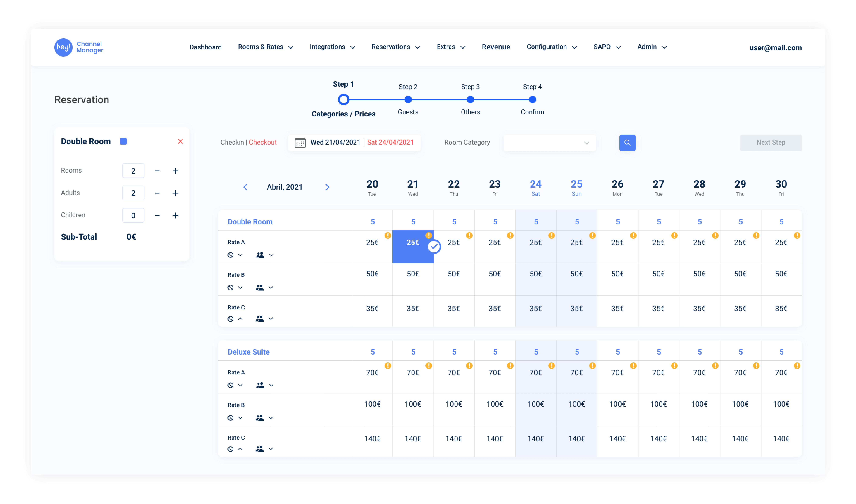Click restriction icon on Double Room Rate A
Screen dimensions: 856x504
tap(230, 255)
